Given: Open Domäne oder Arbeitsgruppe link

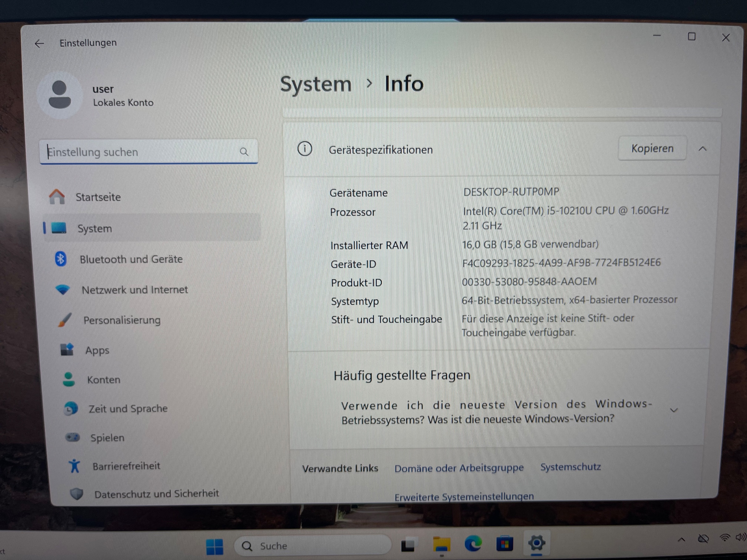Looking at the screenshot, I should [x=459, y=468].
